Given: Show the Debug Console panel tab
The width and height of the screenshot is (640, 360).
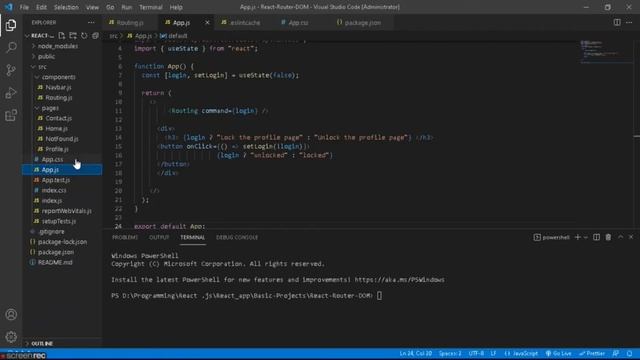Looking at the screenshot, I should [237, 237].
